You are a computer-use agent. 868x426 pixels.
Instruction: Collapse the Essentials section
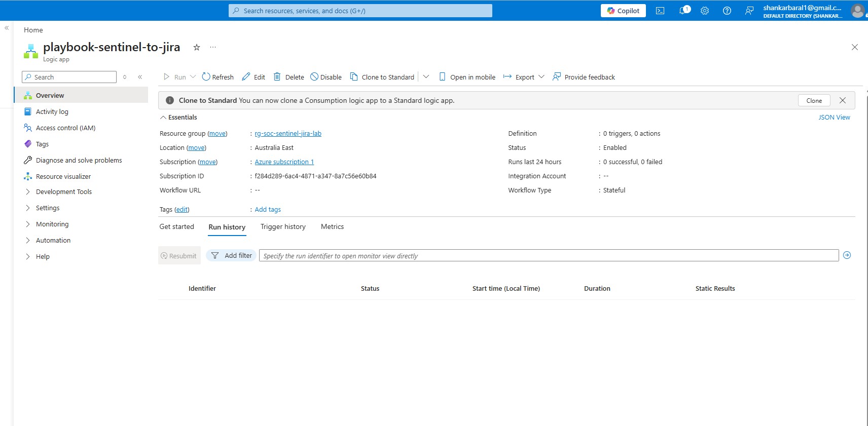[178, 117]
